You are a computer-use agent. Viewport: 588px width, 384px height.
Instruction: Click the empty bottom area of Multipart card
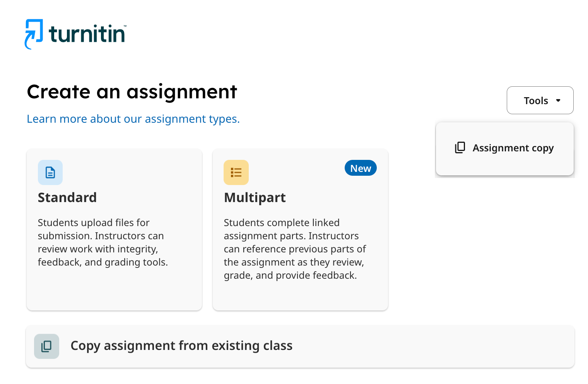300,296
